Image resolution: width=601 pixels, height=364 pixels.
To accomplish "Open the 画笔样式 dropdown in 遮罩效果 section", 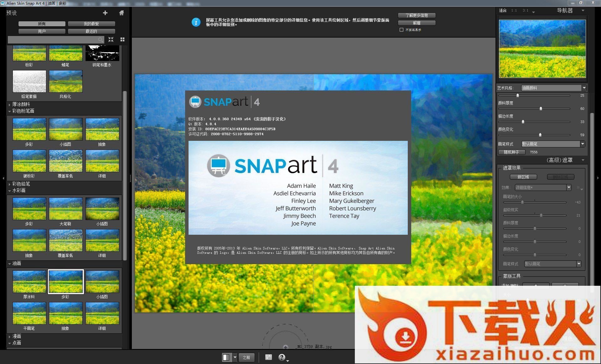I will tap(552, 264).
